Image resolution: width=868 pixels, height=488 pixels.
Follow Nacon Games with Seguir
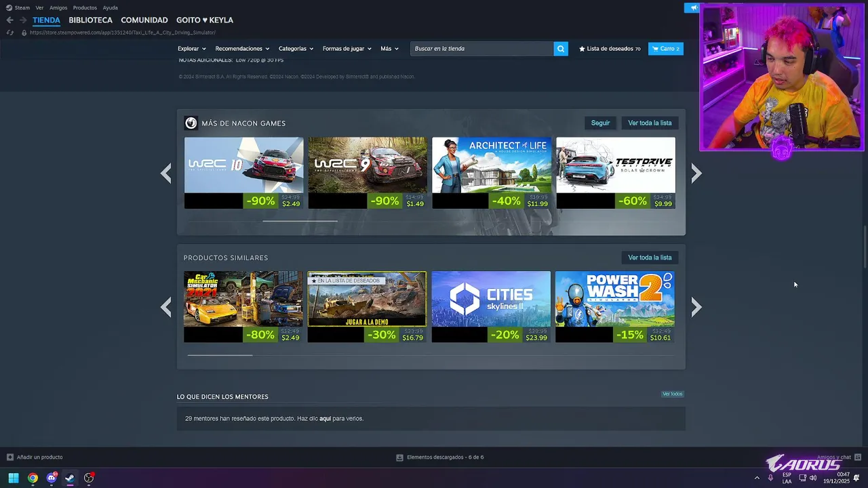pyautogui.click(x=600, y=123)
